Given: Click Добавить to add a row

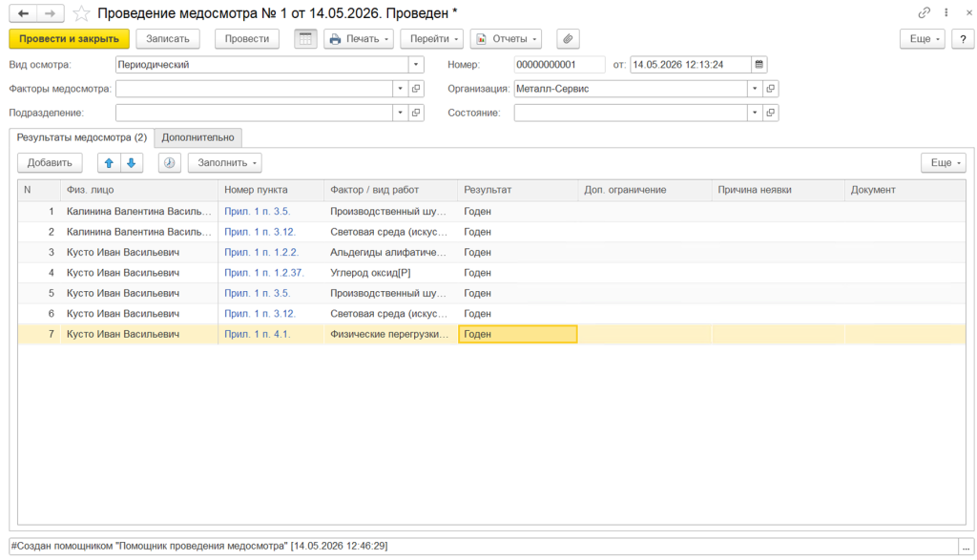Looking at the screenshot, I should pos(50,162).
